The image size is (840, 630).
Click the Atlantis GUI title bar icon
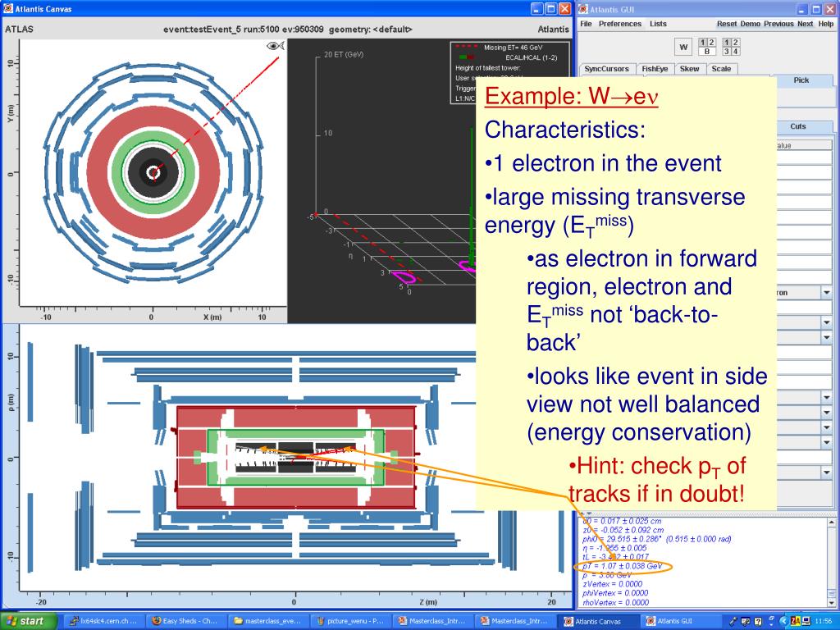click(x=583, y=8)
